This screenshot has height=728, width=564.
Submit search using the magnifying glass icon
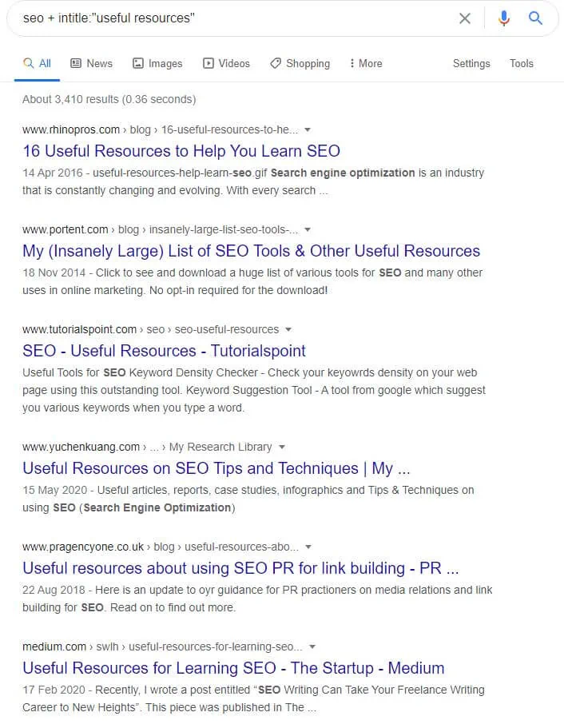(x=535, y=18)
